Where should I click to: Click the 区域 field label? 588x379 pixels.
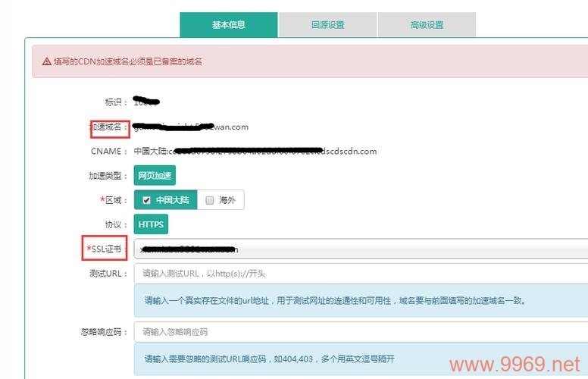114,200
